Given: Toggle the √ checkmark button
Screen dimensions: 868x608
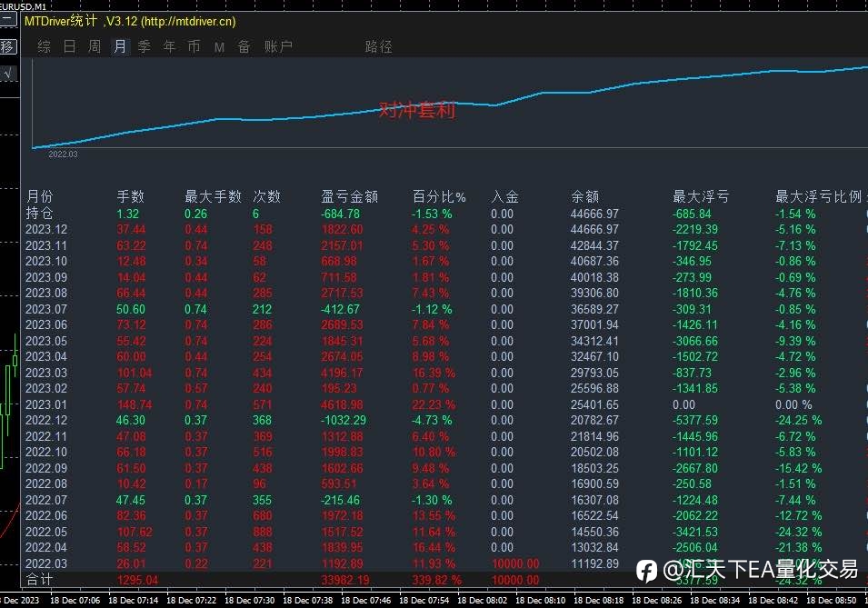Looking at the screenshot, I should 8,73.
